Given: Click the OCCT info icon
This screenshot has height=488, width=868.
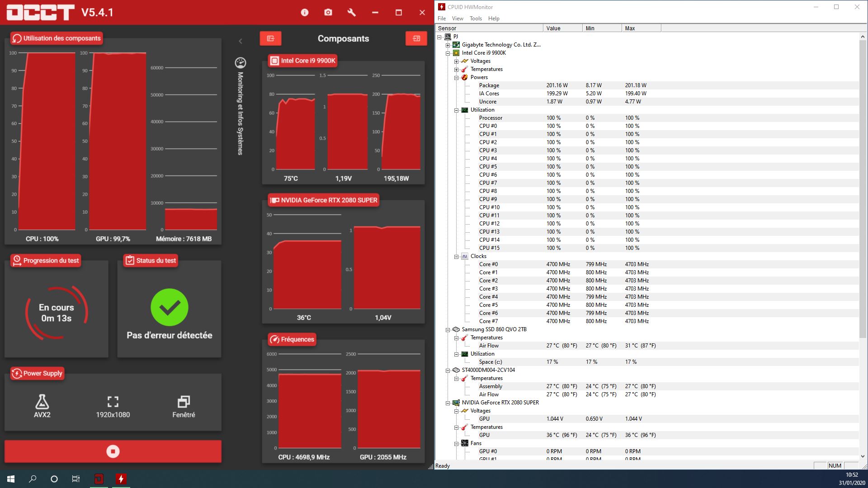Looking at the screenshot, I should 305,13.
